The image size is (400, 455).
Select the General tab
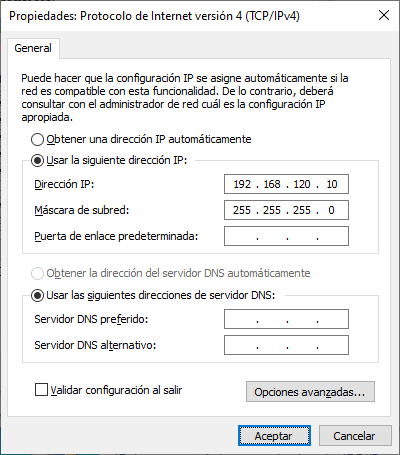33,48
